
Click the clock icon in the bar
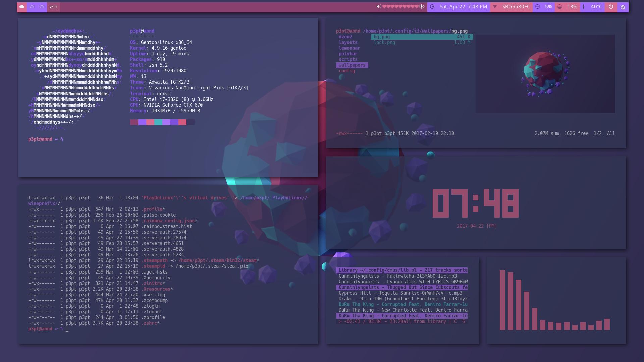pos(432,7)
